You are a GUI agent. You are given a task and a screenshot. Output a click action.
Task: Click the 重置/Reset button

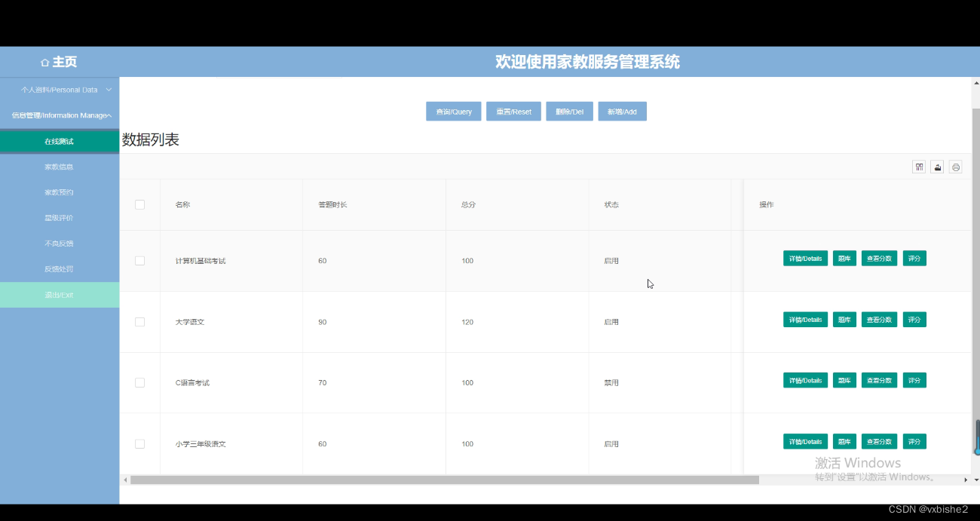coord(513,112)
